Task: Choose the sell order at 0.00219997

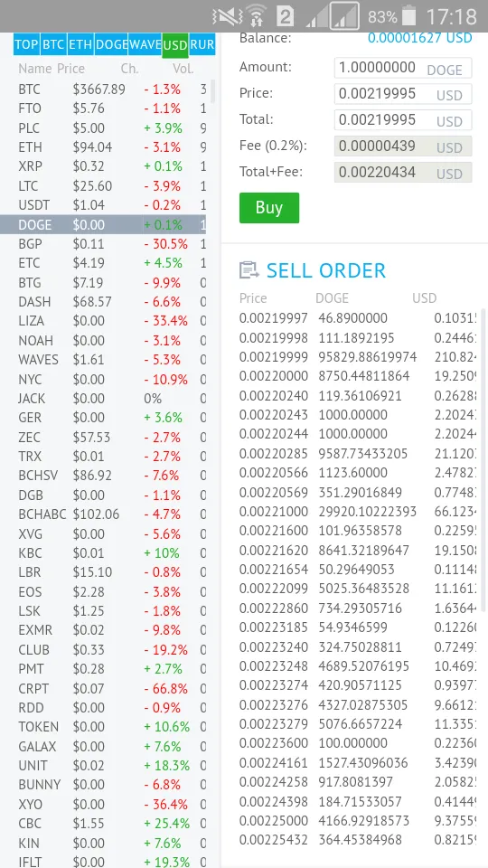Action: 358,318
